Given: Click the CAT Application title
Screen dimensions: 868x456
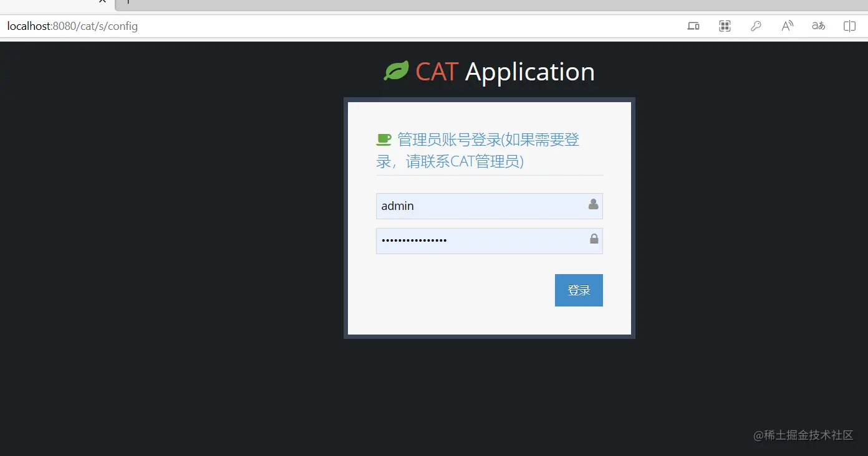Looking at the screenshot, I should (505, 72).
